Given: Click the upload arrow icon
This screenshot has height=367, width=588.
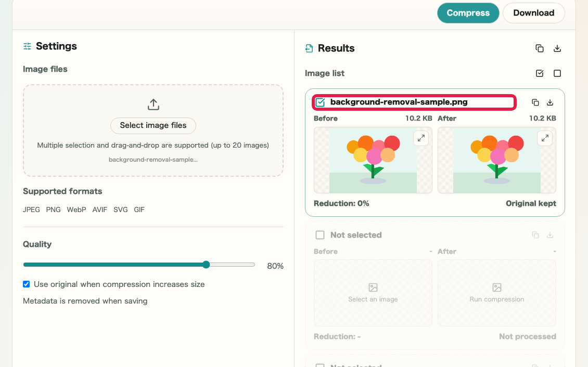Looking at the screenshot, I should pos(154,104).
